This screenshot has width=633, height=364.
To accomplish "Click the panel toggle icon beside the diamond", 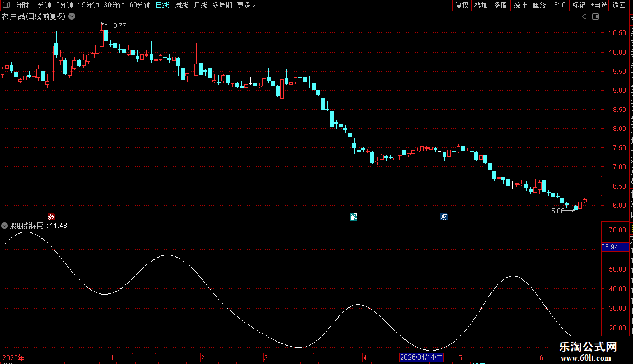I will click(595, 17).
